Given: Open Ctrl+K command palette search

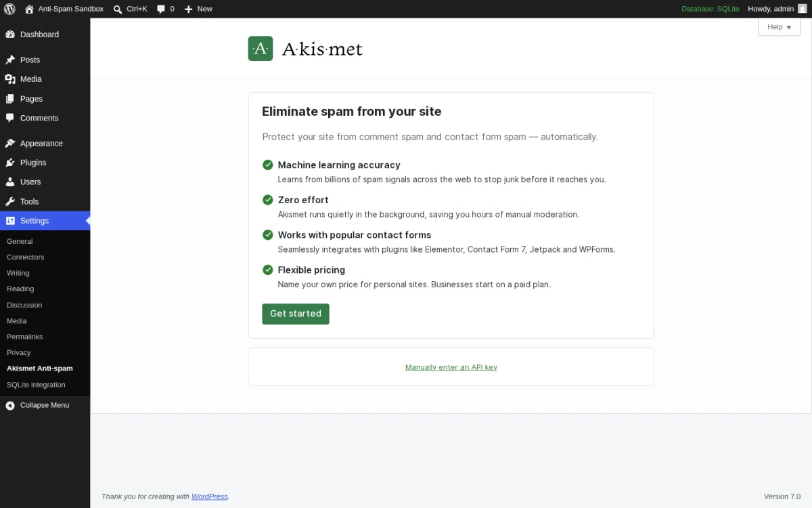Looking at the screenshot, I should click(x=130, y=9).
